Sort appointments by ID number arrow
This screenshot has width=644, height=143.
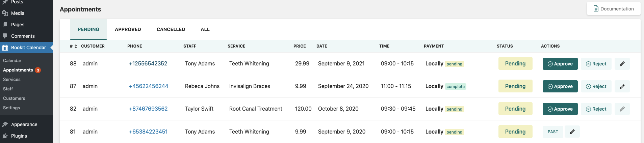(76, 46)
